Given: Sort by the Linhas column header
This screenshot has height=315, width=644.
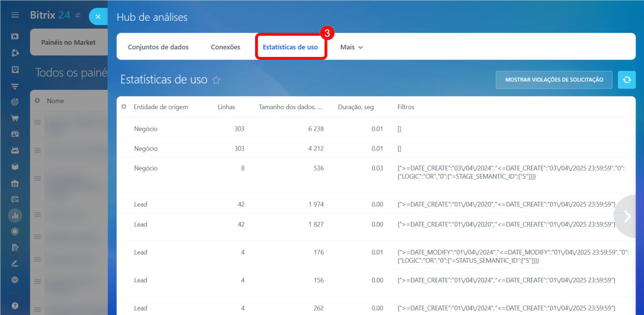Looking at the screenshot, I should (x=226, y=107).
